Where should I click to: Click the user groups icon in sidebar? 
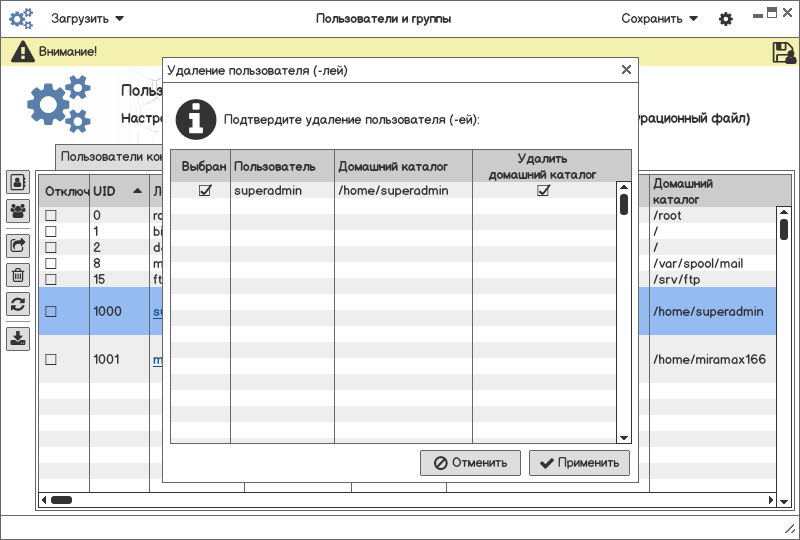[x=18, y=211]
